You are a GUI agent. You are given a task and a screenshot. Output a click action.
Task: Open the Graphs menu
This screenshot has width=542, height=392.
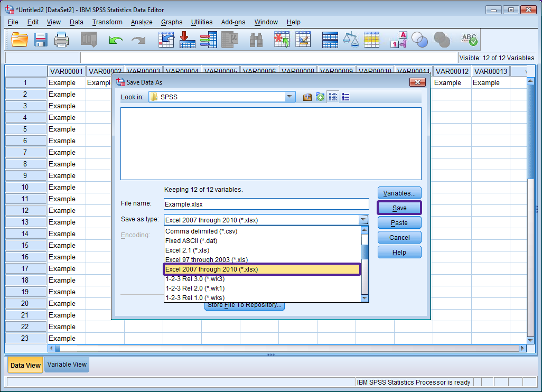point(172,22)
